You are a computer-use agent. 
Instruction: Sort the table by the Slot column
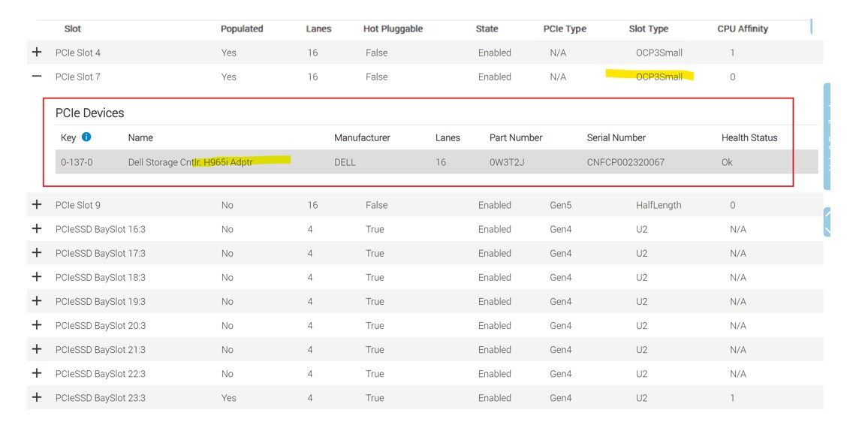73,29
